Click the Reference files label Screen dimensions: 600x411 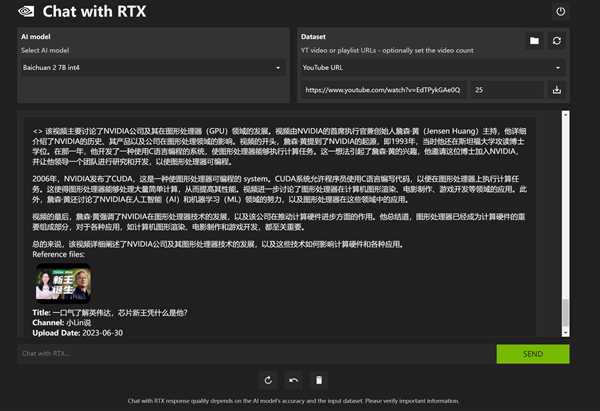coord(59,254)
